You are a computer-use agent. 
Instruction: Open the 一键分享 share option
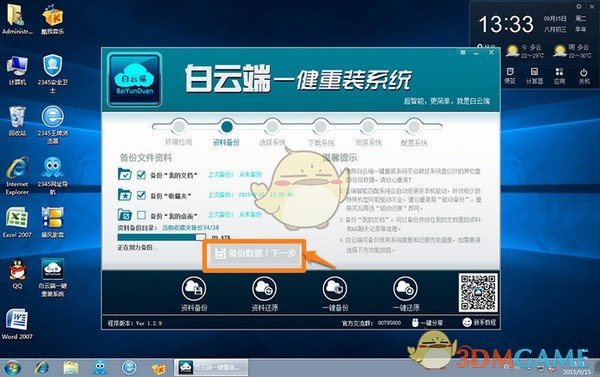427,323
